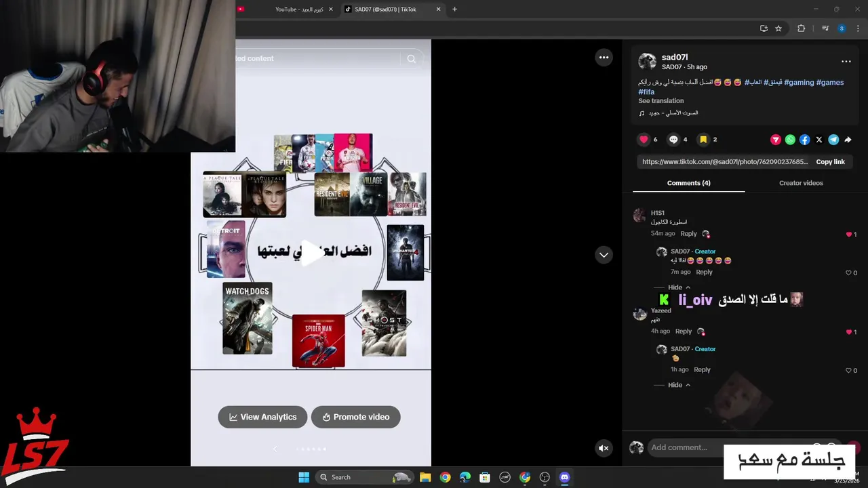Click the Copy link button
868x488 pixels.
pos(830,162)
